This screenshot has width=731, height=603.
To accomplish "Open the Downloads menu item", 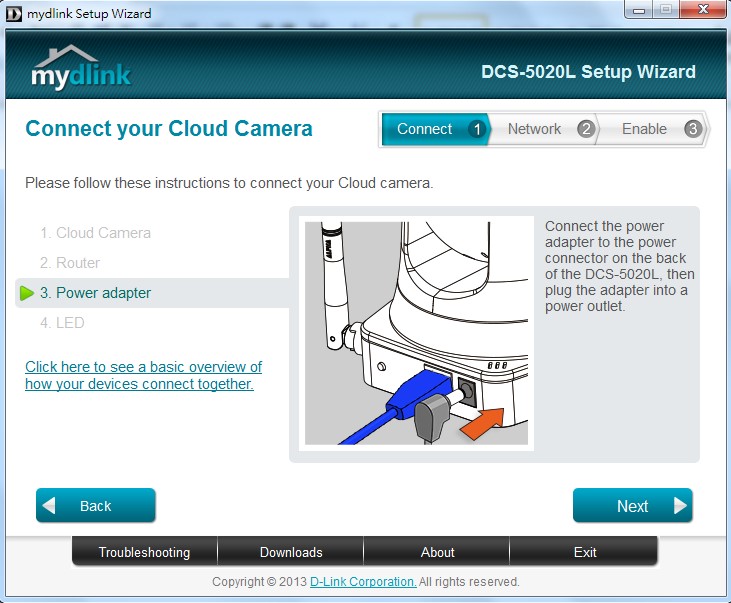I will (291, 552).
